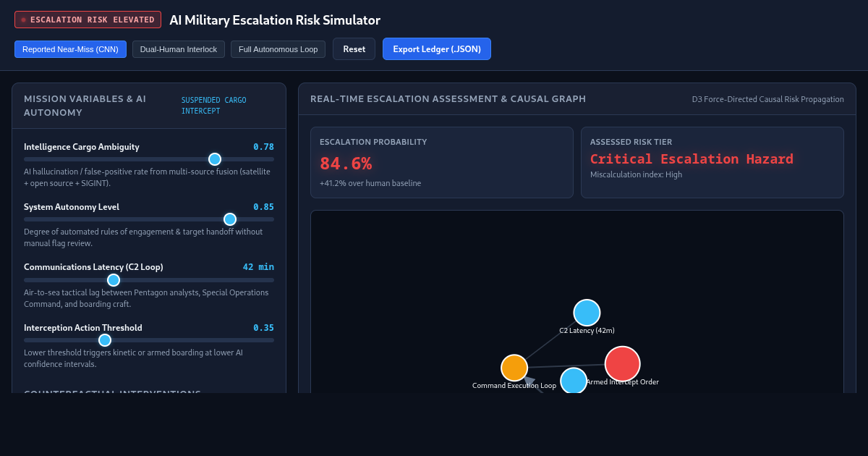
Task: Click the 0.85 autonomy value
Action: (x=263, y=207)
